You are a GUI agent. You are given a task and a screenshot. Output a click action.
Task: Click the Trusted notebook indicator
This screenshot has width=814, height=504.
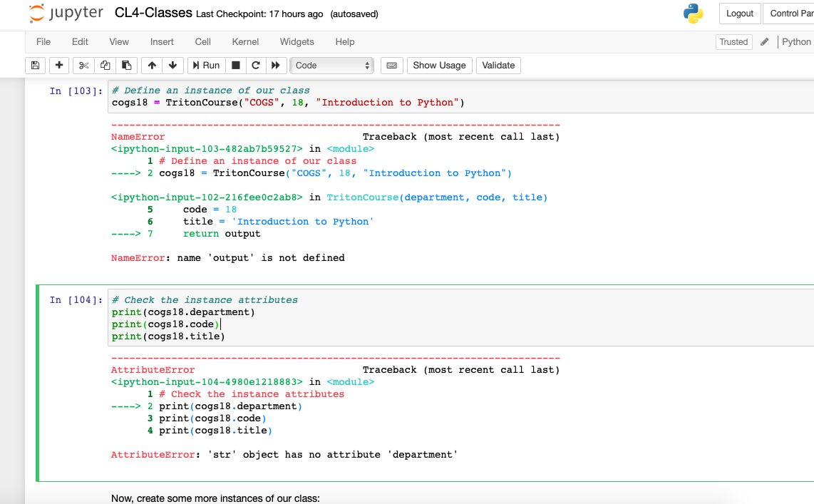[x=733, y=42]
